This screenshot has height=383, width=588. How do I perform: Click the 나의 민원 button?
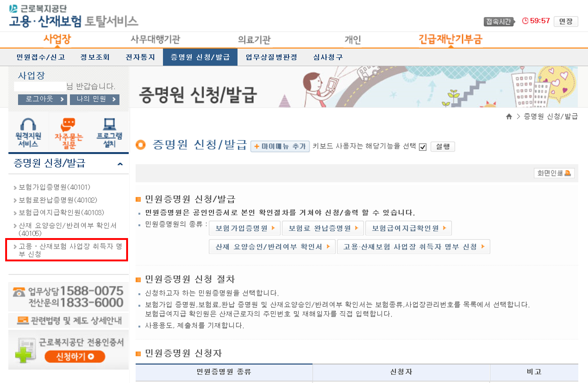point(95,99)
